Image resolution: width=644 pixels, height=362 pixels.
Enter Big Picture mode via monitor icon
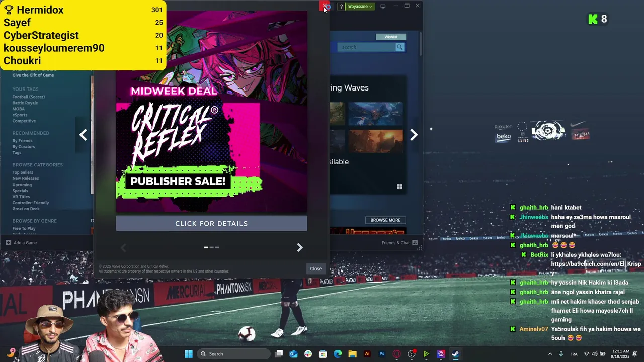(x=383, y=6)
